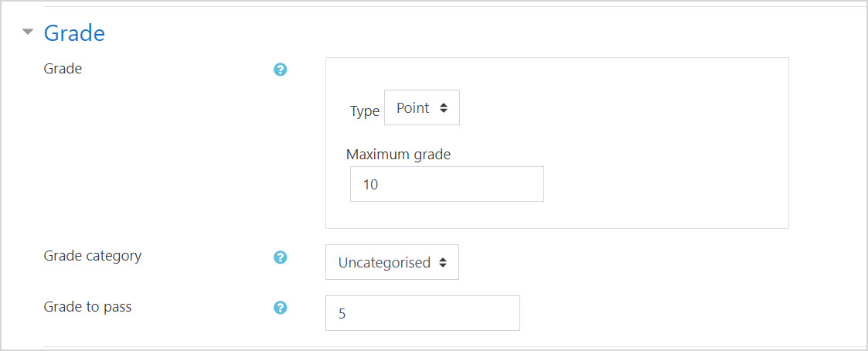Image resolution: width=868 pixels, height=351 pixels.
Task: Click the Grade to pass label
Action: [x=87, y=307]
